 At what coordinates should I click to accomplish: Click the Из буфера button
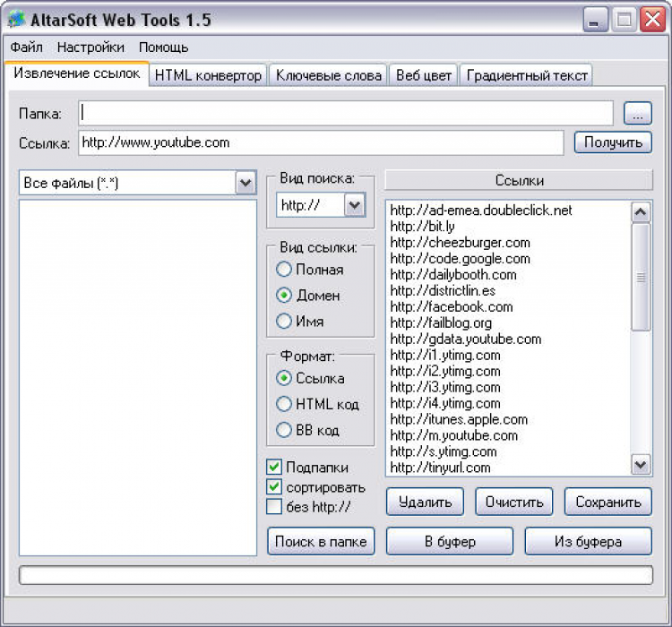tap(589, 541)
